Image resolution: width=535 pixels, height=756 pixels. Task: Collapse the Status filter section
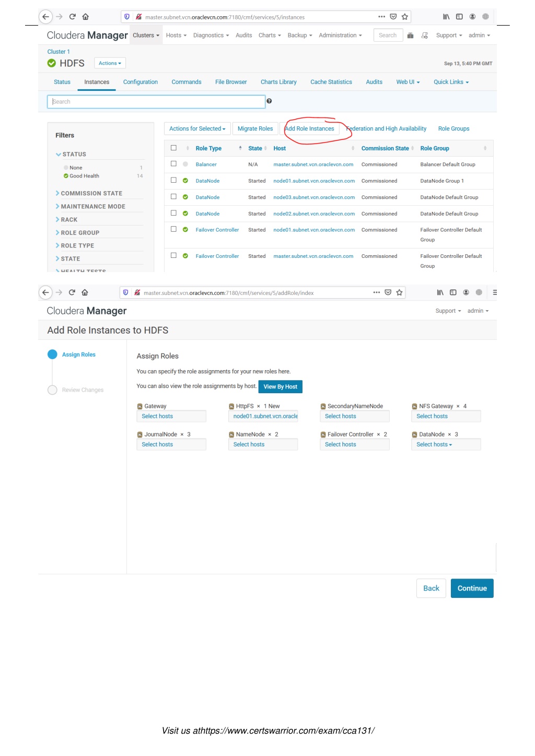(71, 154)
